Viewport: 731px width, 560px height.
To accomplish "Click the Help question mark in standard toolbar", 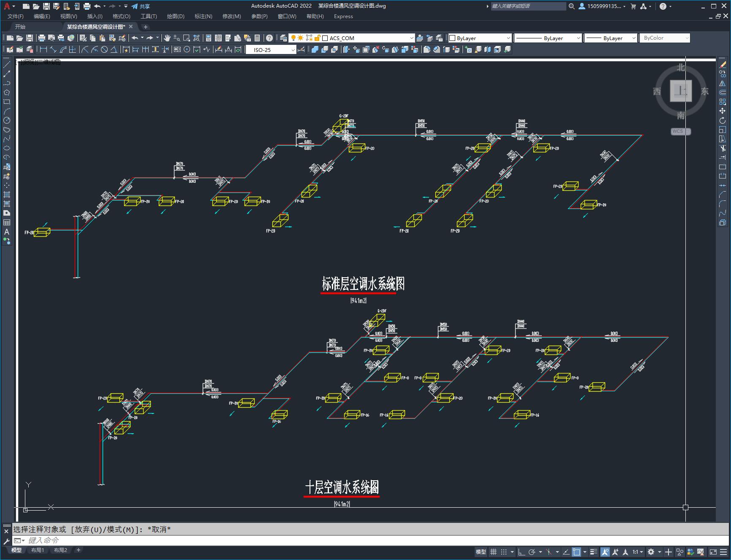I will [269, 38].
